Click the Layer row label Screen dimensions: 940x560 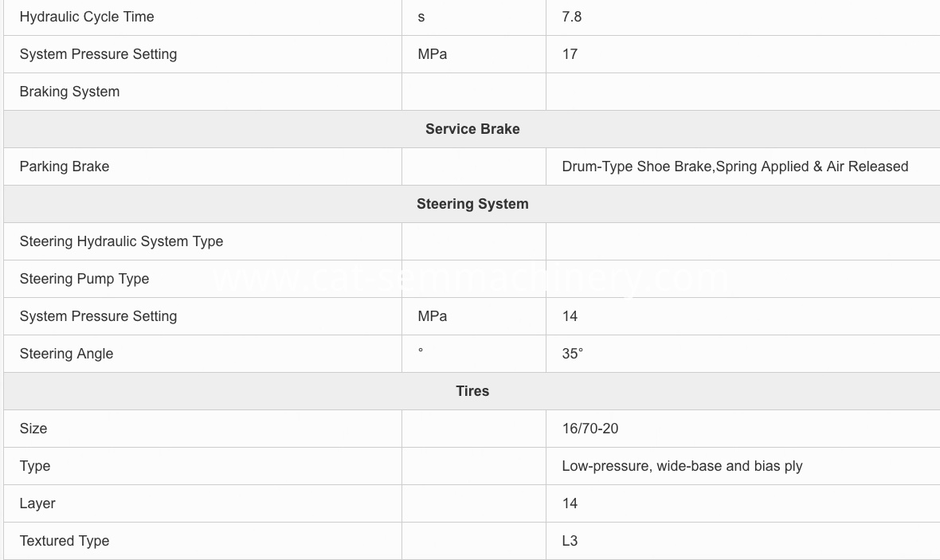pyautogui.click(x=37, y=503)
